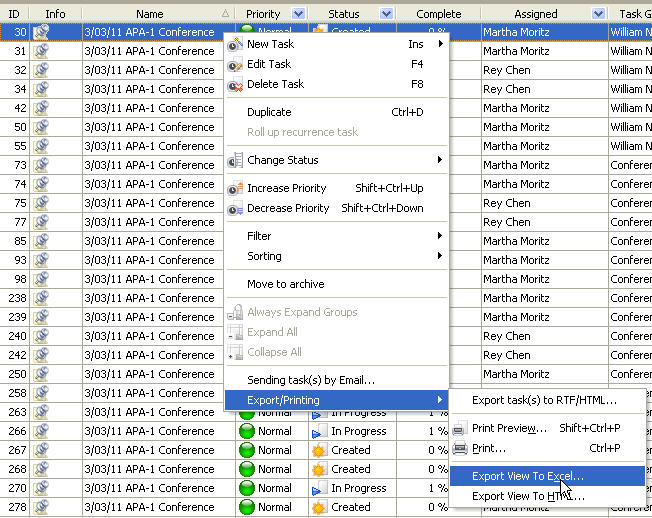Screen dimensions: 652x518
Task: Select the task row with ID 278
Action: point(150,507)
